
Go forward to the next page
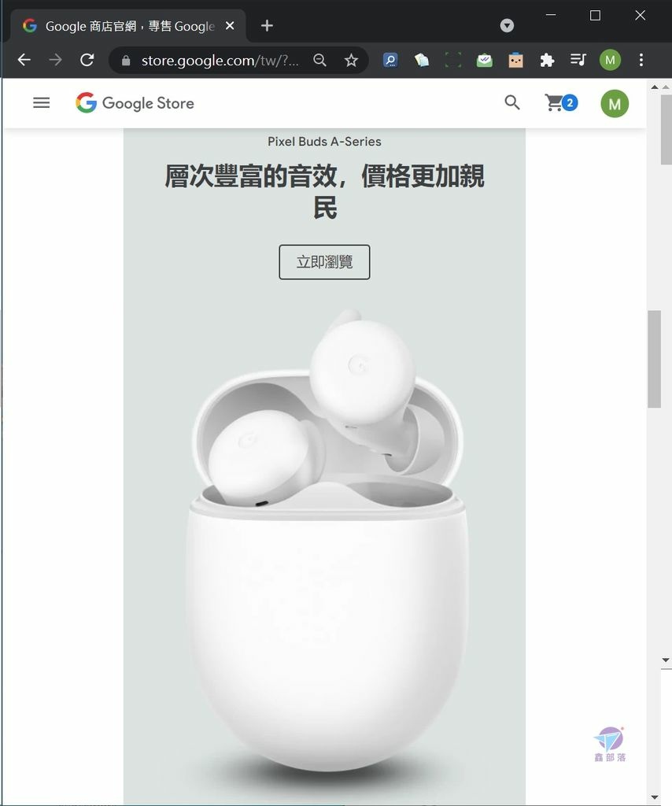(56, 60)
